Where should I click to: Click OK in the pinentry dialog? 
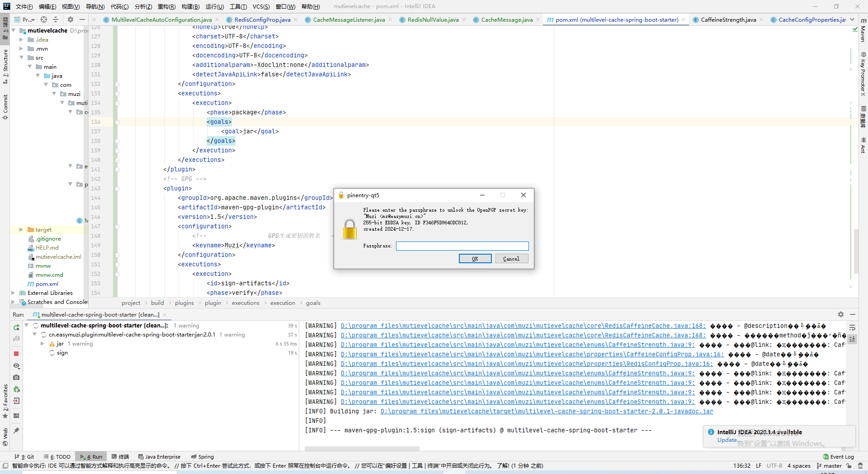click(475, 259)
